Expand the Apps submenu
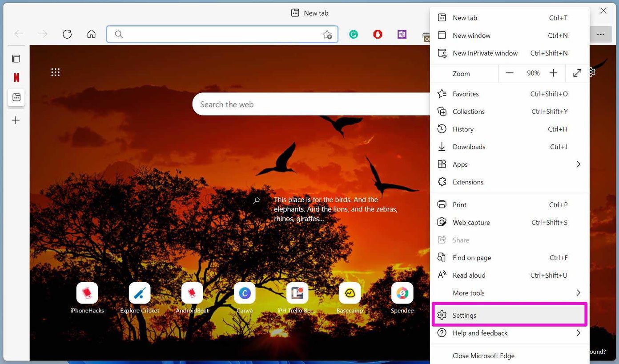Image resolution: width=619 pixels, height=364 pixels. tap(510, 164)
